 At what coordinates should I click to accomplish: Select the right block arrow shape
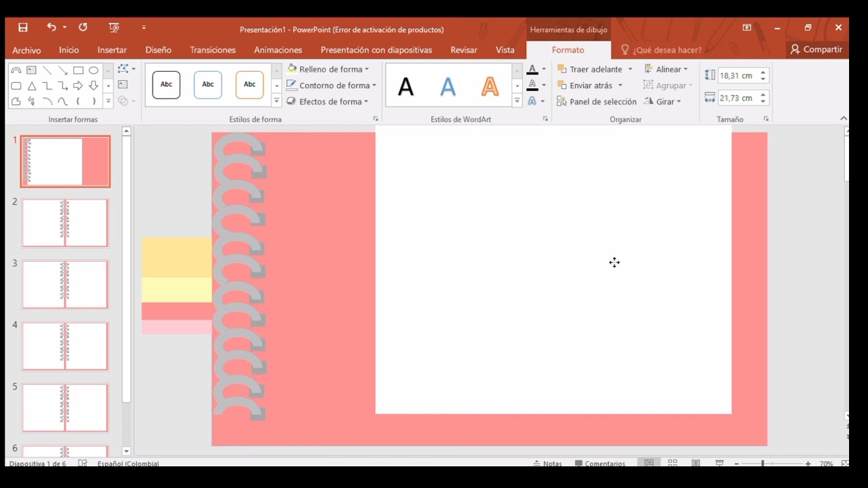pyautogui.click(x=78, y=86)
